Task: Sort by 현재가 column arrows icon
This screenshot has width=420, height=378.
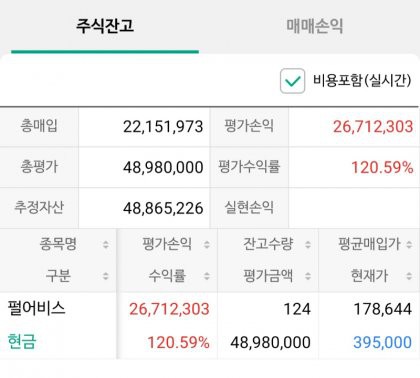Action: pos(409,276)
